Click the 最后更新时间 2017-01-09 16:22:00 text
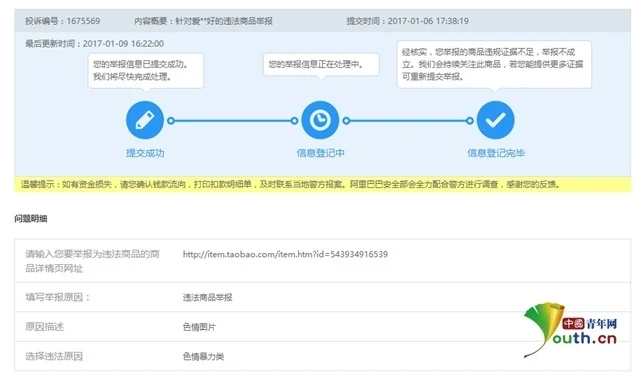This screenshot has height=378, width=640. click(95, 44)
